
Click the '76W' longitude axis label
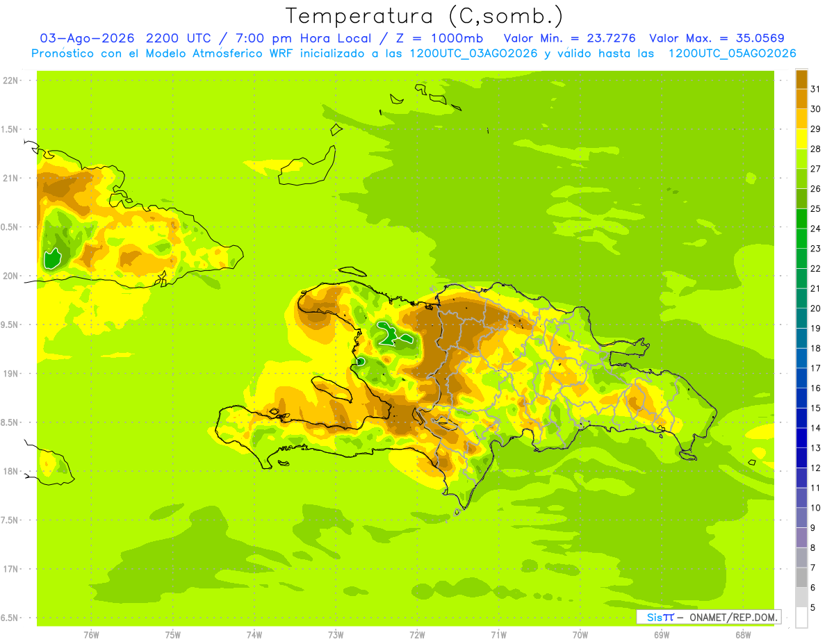click(x=91, y=635)
